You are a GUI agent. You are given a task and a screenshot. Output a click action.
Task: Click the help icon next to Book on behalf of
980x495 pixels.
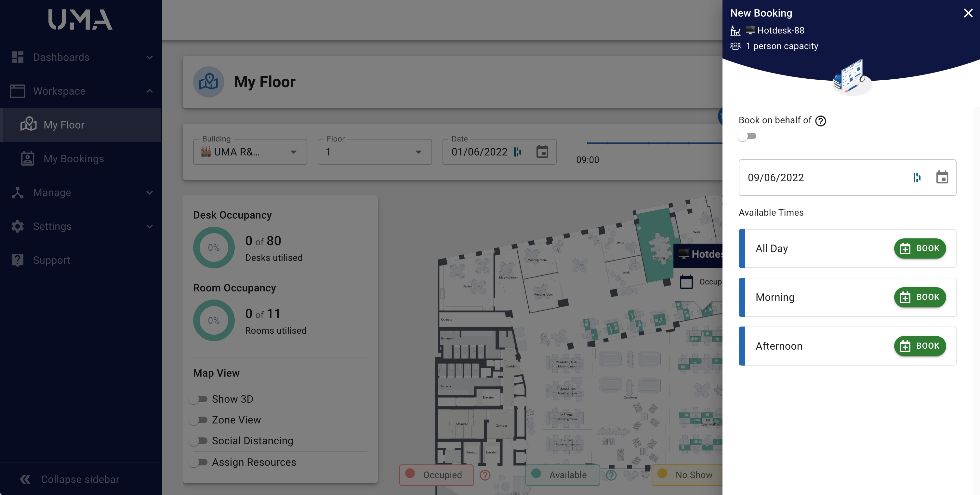821,121
